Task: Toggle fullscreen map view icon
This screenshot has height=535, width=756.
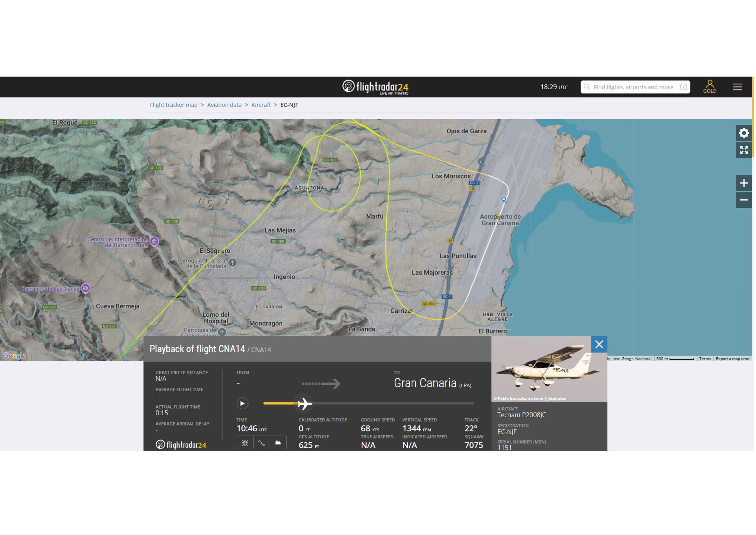Action: [744, 150]
